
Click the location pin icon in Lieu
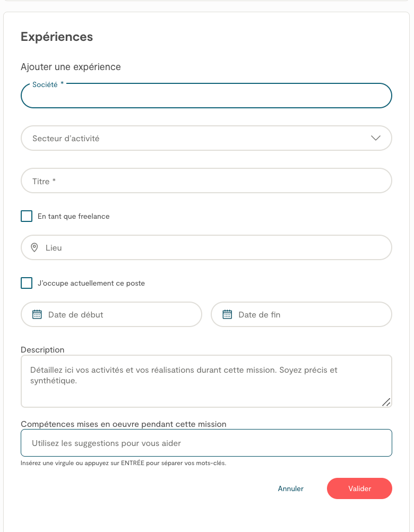pos(34,247)
